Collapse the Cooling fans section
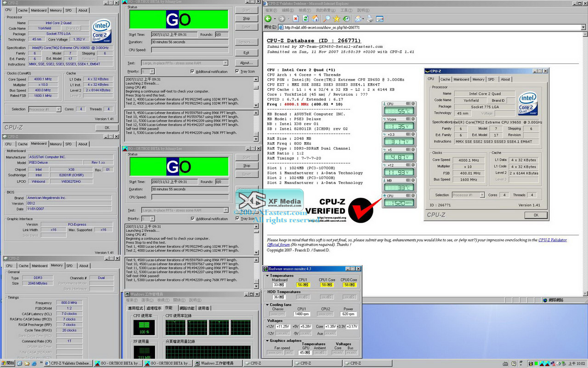This screenshot has width=588, height=368. [267, 305]
